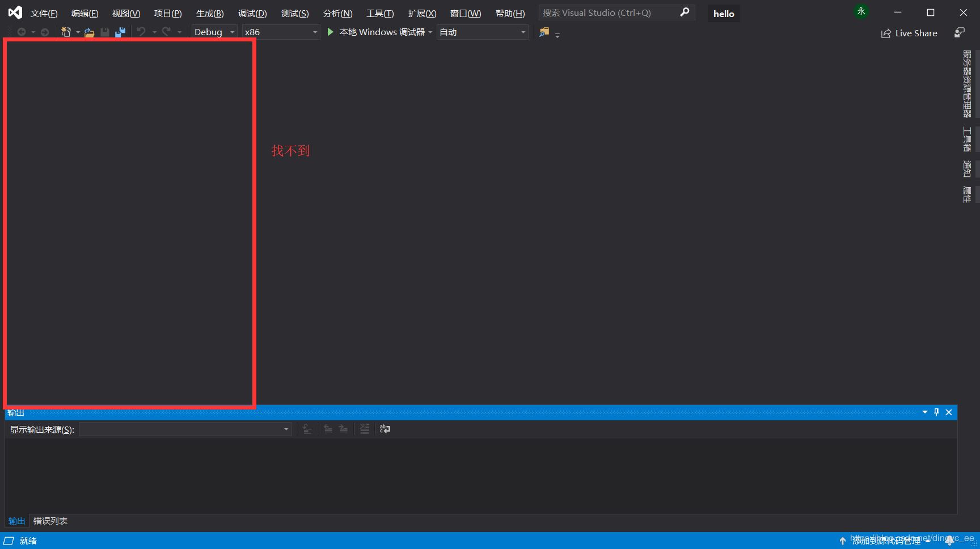Screen dimensions: 980x549
Task: Navigate backward with the back arrow icon
Action: [22, 32]
